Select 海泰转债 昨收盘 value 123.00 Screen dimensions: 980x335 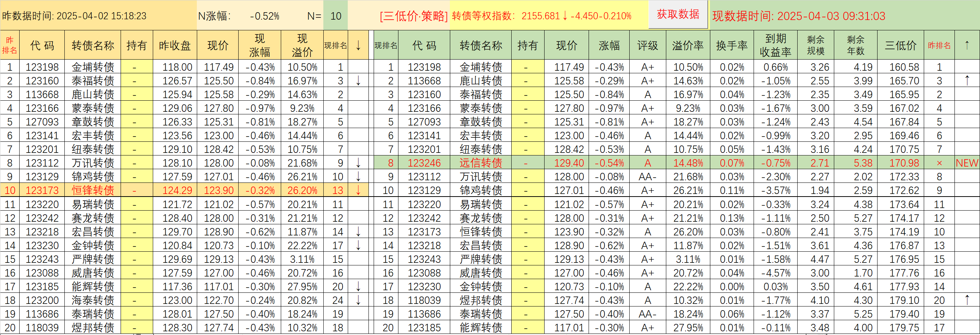(x=175, y=300)
